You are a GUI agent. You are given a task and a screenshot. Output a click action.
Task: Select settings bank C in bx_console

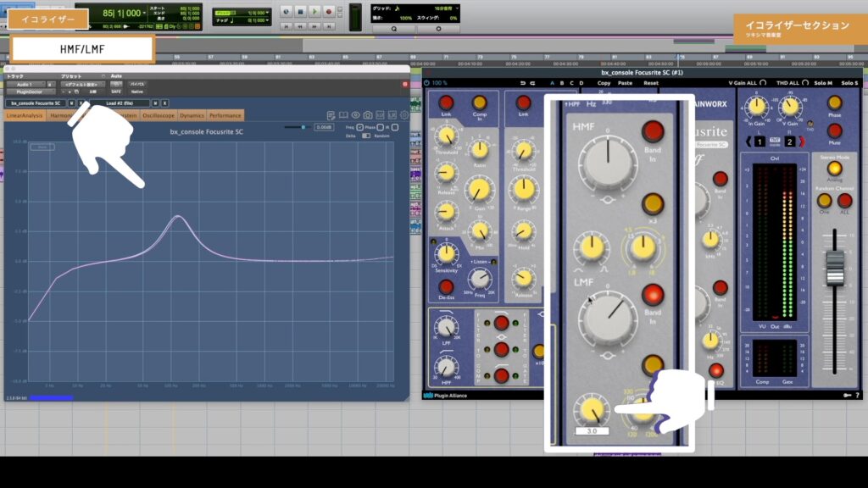tap(572, 83)
